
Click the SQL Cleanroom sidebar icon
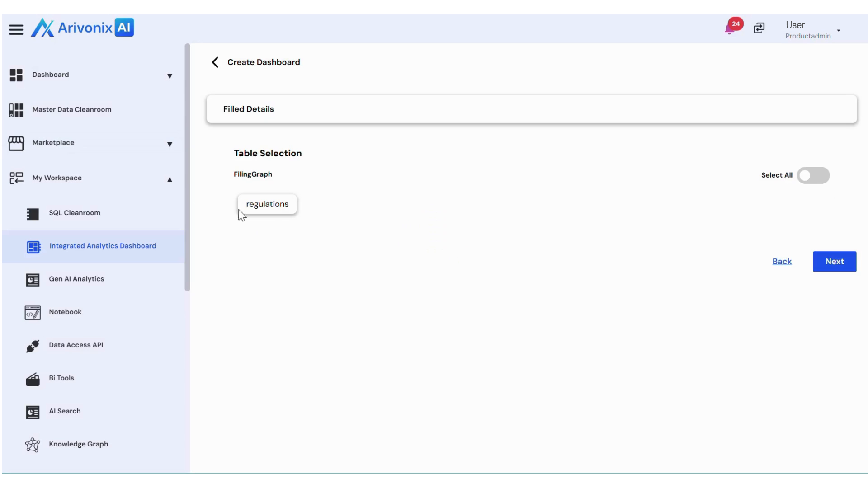[33, 214]
